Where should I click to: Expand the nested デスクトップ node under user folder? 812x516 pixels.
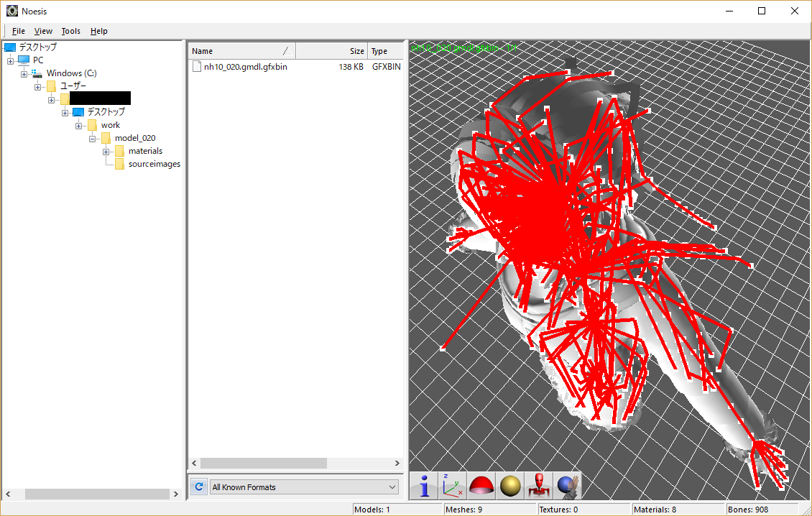pyautogui.click(x=65, y=113)
